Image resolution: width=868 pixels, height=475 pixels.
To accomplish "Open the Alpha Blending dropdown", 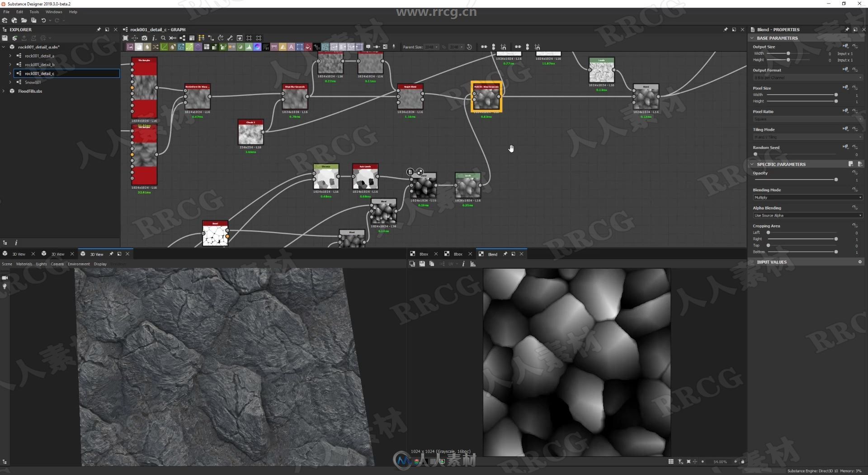I will [x=807, y=215].
